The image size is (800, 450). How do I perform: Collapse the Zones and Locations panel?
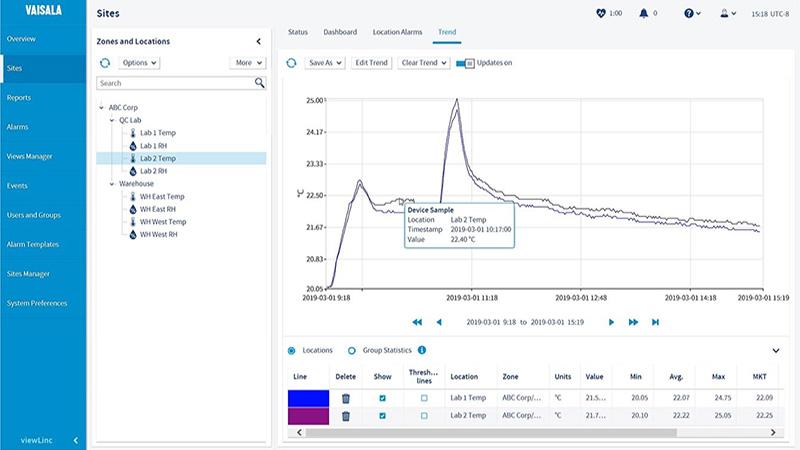[x=259, y=41]
